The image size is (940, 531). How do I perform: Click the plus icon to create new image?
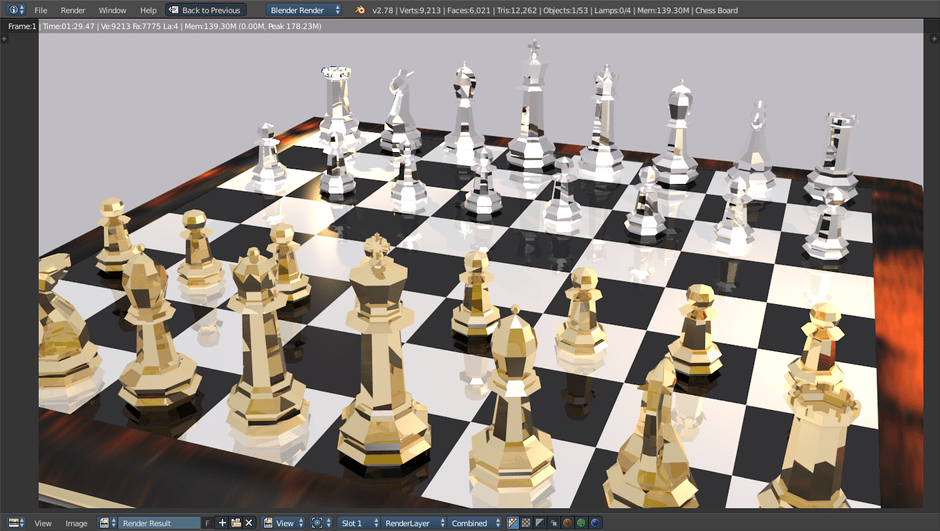(222, 523)
